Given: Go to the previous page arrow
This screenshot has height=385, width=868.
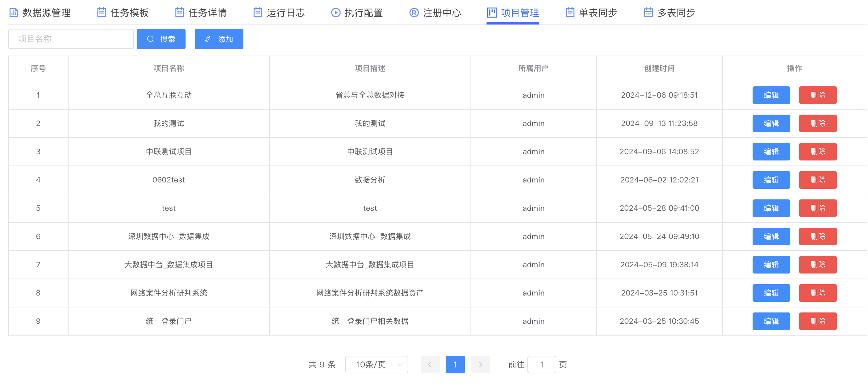Looking at the screenshot, I should 430,365.
